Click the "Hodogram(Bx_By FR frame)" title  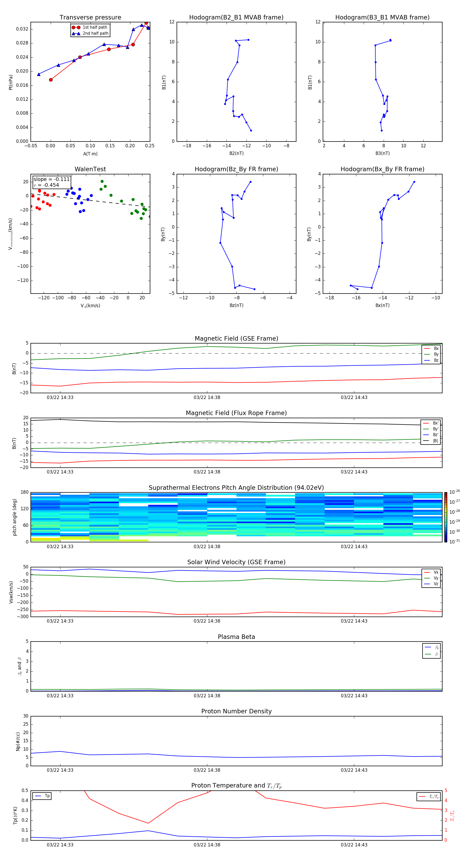(x=382, y=169)
